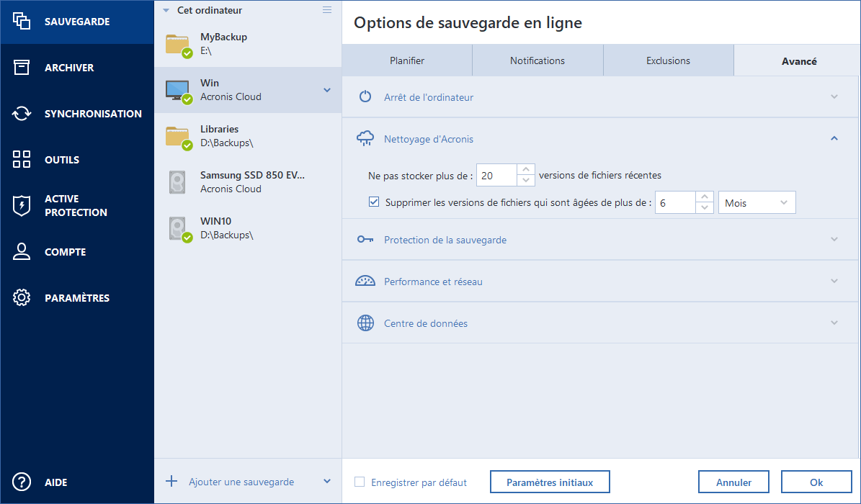The width and height of the screenshot is (861, 504).
Task: Uncheck the delete old file versions checkbox
Action: pyautogui.click(x=374, y=202)
